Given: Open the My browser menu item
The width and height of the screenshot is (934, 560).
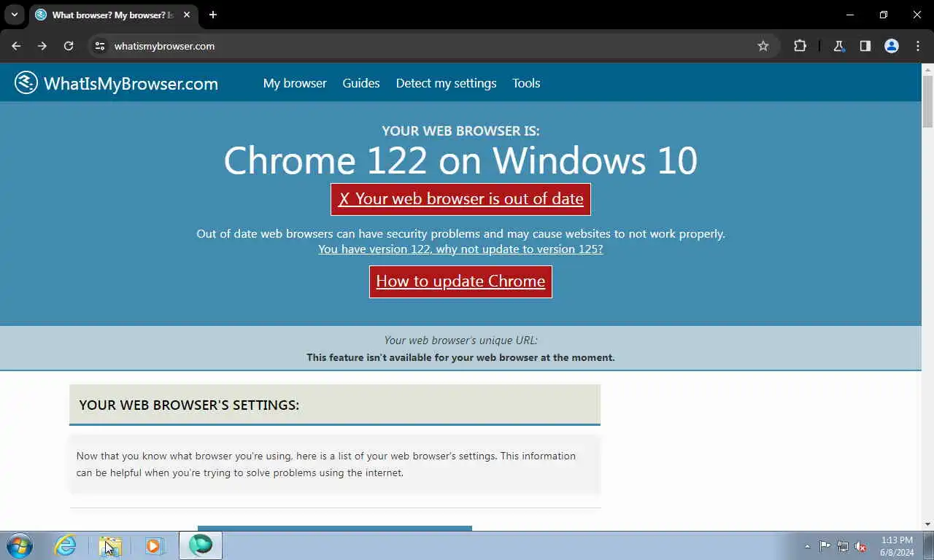Looking at the screenshot, I should [295, 83].
